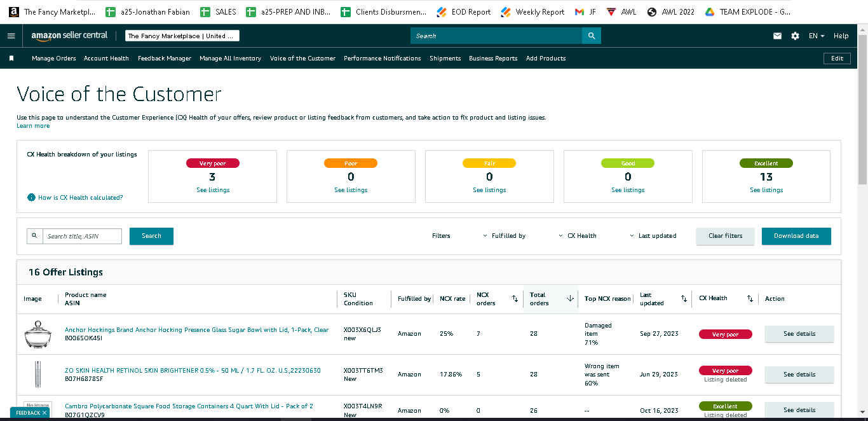The width and height of the screenshot is (868, 421).
Task: Open Gmail JF bookmark
Action: coord(585,11)
